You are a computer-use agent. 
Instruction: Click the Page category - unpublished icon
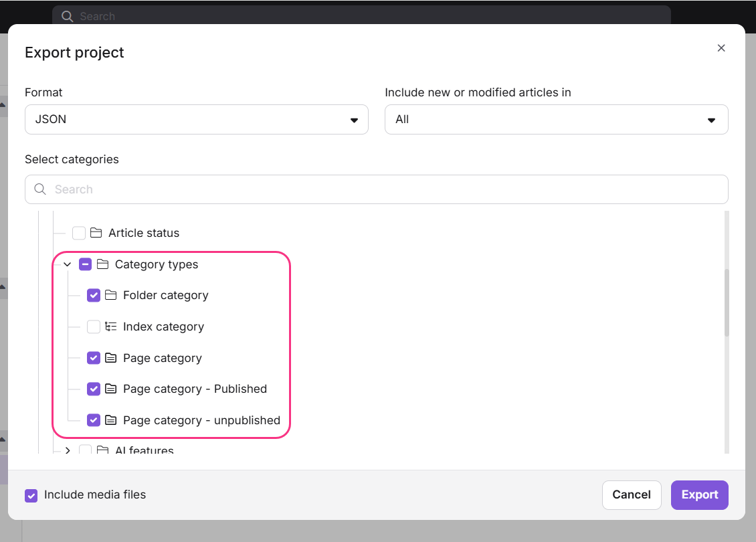111,420
